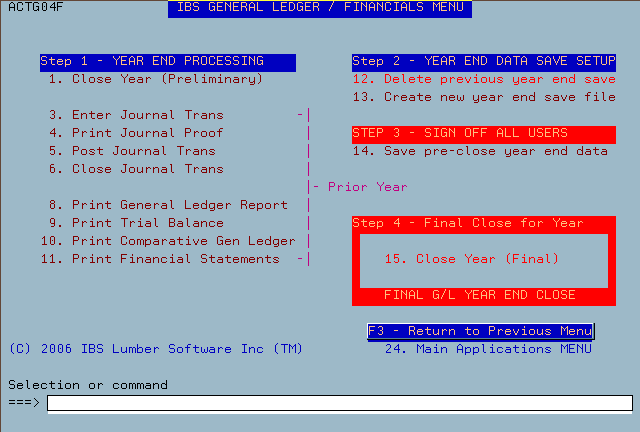This screenshot has width=640, height=432.
Task: Click the Step 2 Year End Data Save Setup header
Action: (x=484, y=62)
